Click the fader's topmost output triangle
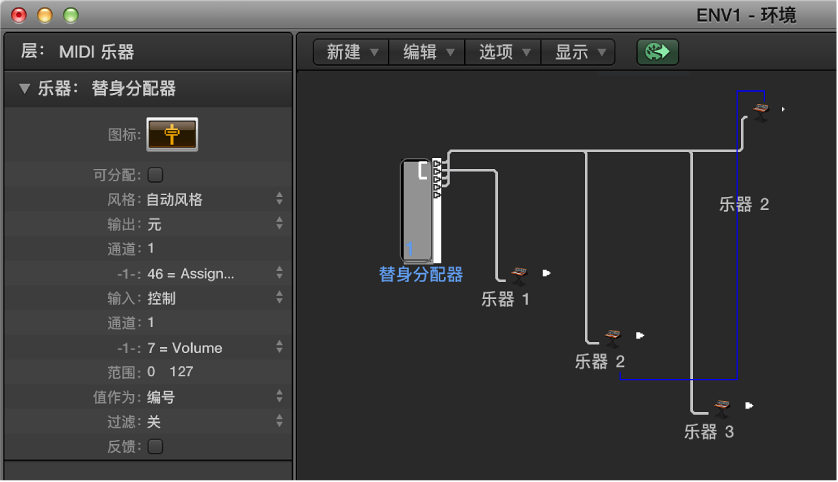 click(x=437, y=163)
